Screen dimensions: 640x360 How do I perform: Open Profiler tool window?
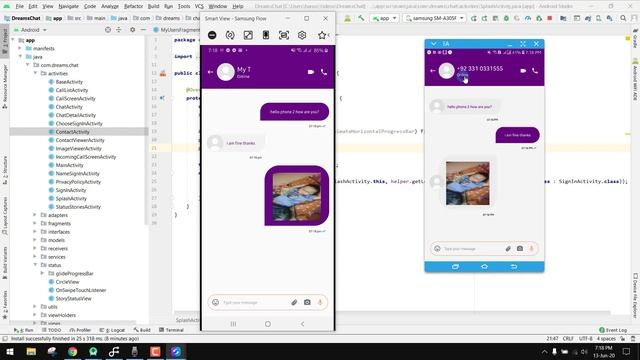click(x=80, y=330)
